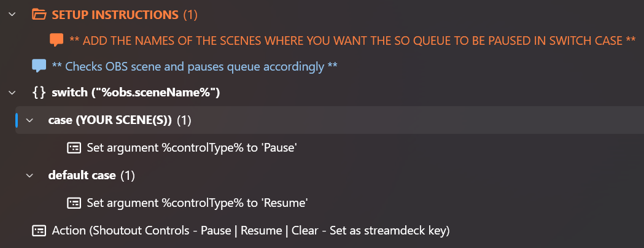
Task: Collapse the SETUP INSTRUCTIONS group chevron
Action: tap(12, 14)
